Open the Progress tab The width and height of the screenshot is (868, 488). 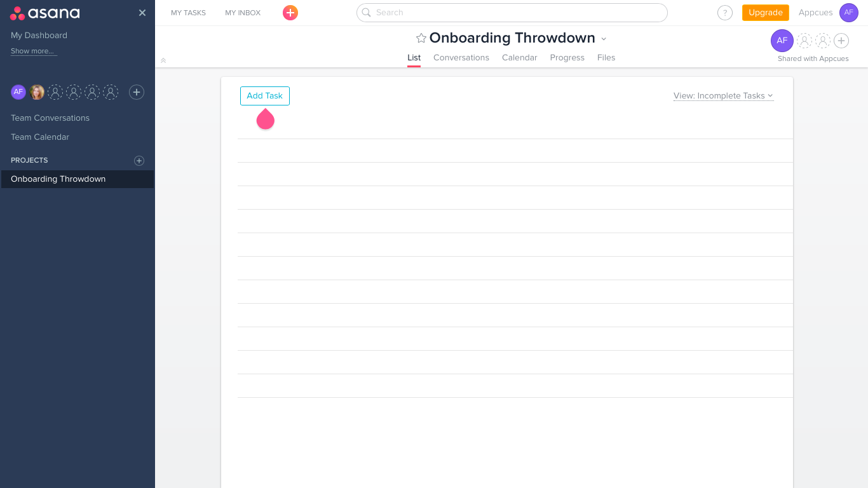567,58
